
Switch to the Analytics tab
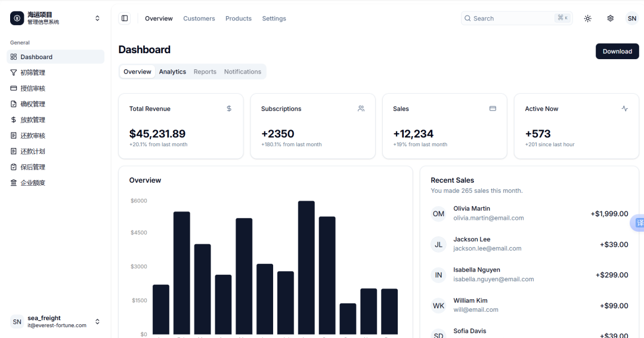coord(172,72)
